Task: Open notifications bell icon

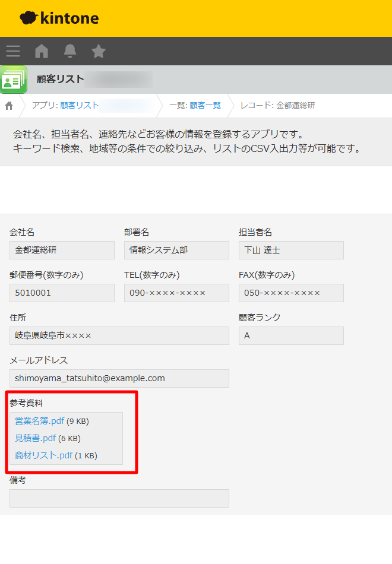Action: coord(70,52)
